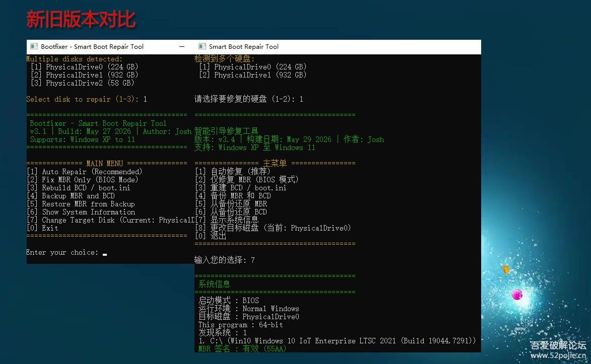Click '[2] 仅修复 MBR (BIOS 模式)' option
Image resolution: width=591 pixels, height=364 pixels.
(247, 179)
